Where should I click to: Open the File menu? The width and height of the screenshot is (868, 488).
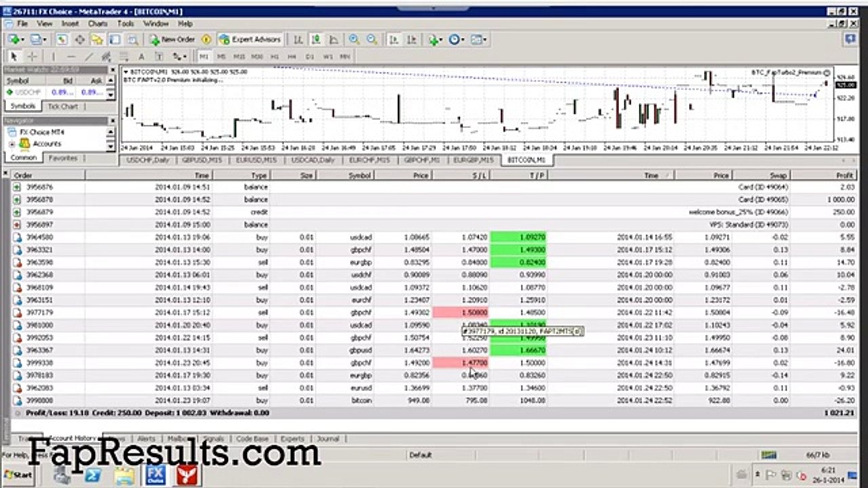tap(22, 23)
